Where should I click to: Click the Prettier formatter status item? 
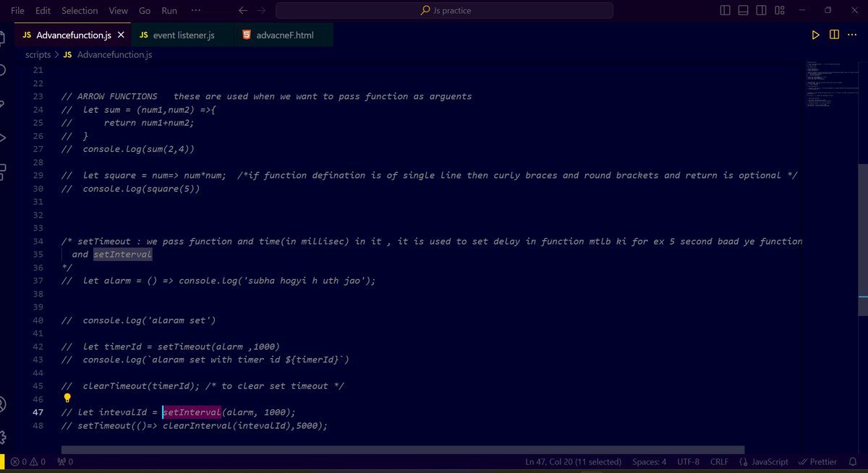coord(817,461)
